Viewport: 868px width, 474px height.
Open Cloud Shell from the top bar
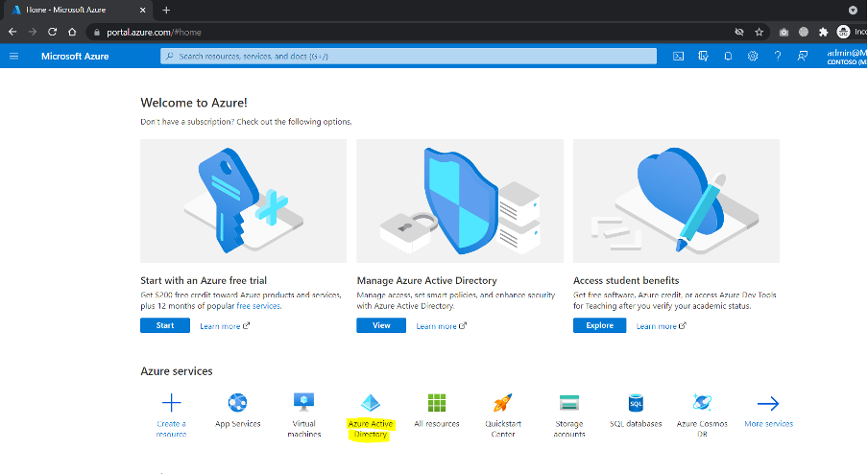(678, 56)
